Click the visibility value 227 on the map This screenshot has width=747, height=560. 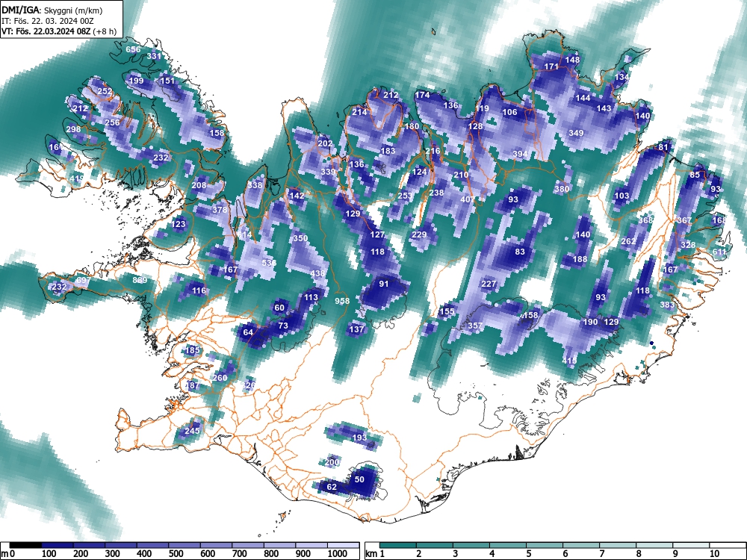tap(489, 284)
